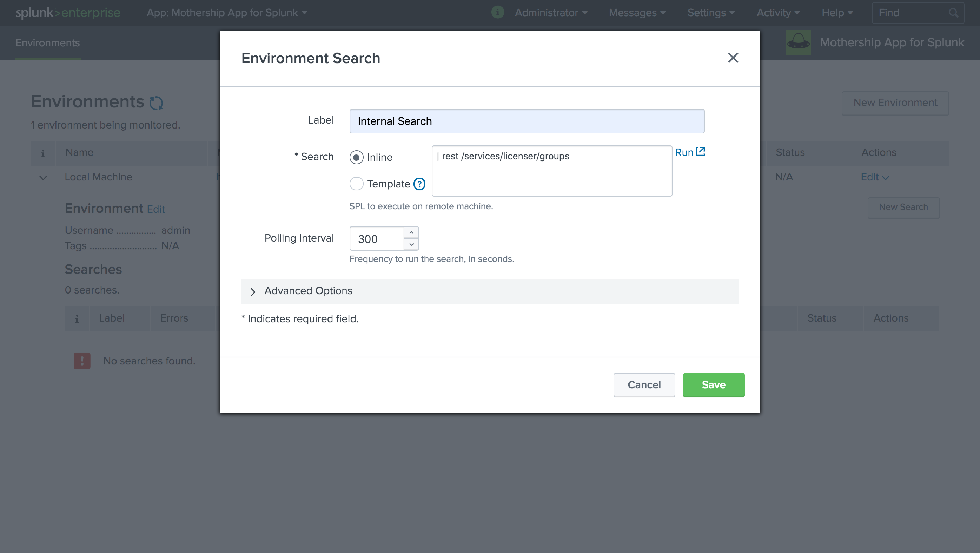Screen dimensions: 980x553
Task: Click the '1 environment being monitored.' text
Action: [x=105, y=125]
